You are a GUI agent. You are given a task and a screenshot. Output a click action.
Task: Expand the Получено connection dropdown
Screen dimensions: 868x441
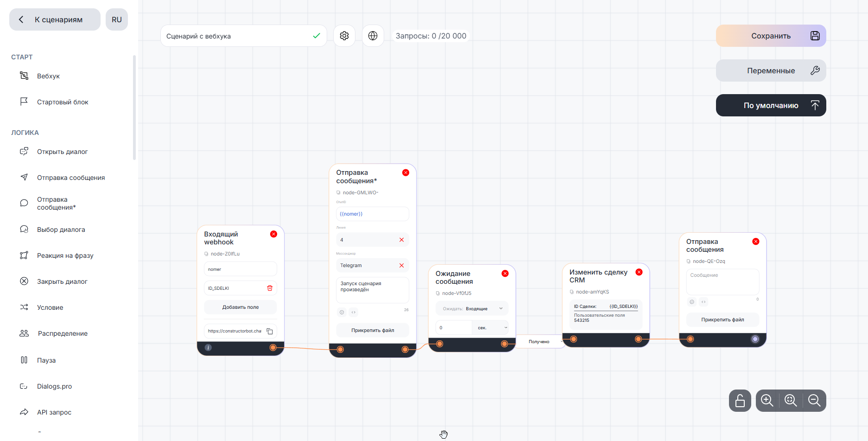click(x=562, y=342)
